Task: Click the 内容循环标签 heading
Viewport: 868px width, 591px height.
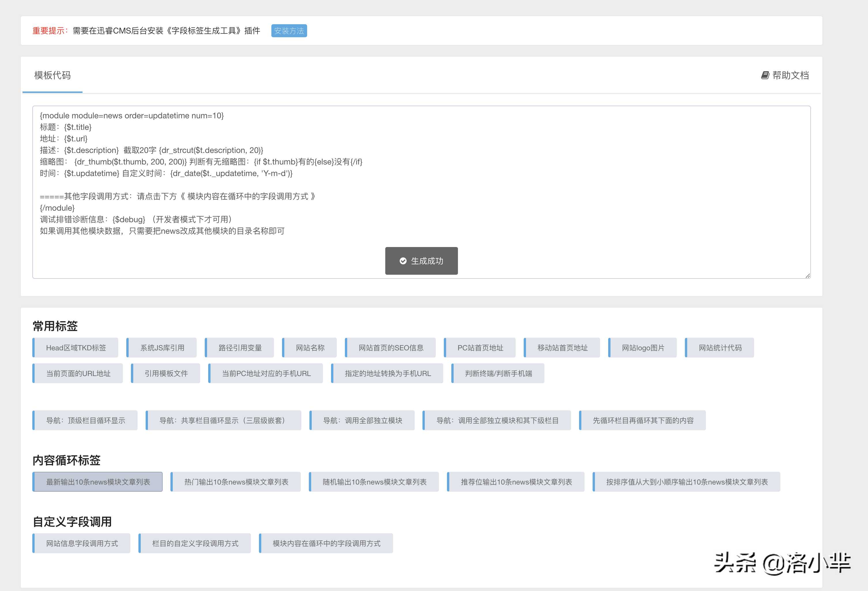Action: click(67, 460)
